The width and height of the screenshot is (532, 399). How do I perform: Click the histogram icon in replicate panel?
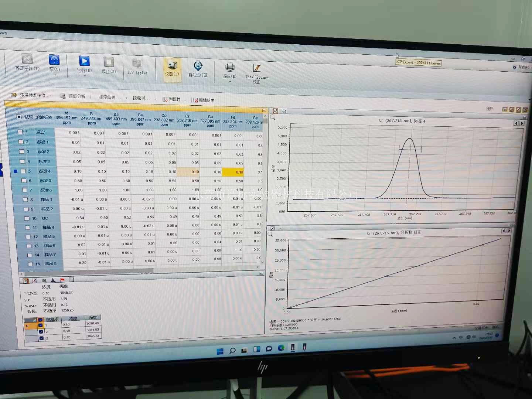tap(53, 280)
